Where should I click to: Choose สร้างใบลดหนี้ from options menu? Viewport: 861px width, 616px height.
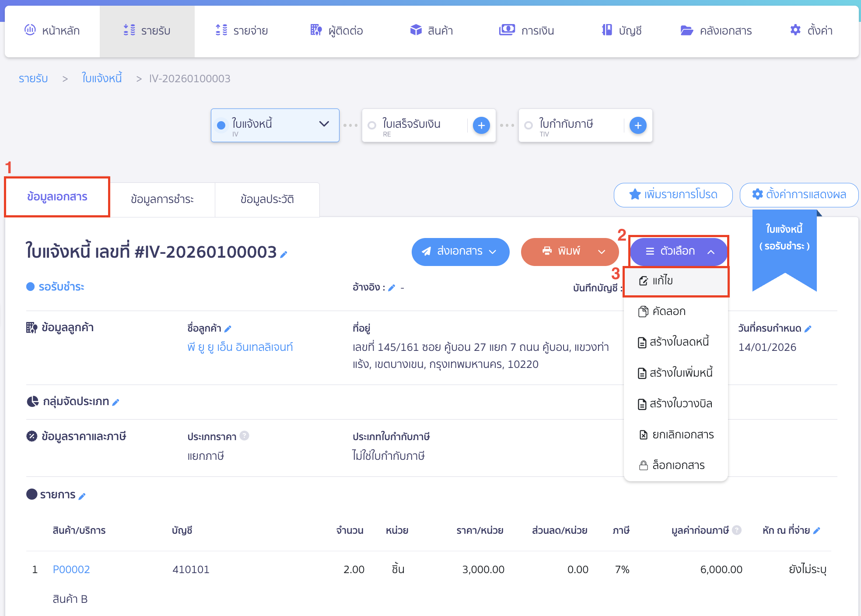tap(676, 342)
